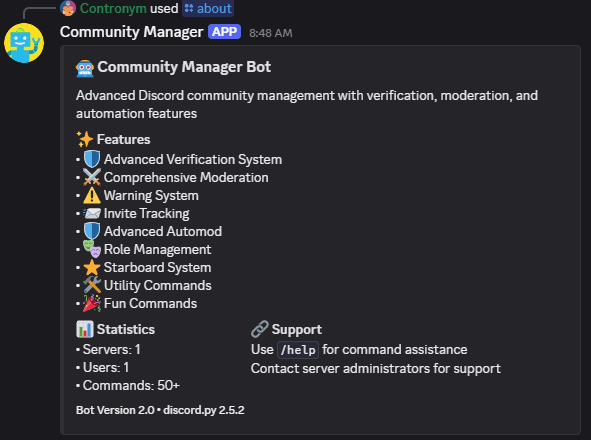Click Servers: 1 statistic
This screenshot has height=440, width=591.
[x=112, y=350]
